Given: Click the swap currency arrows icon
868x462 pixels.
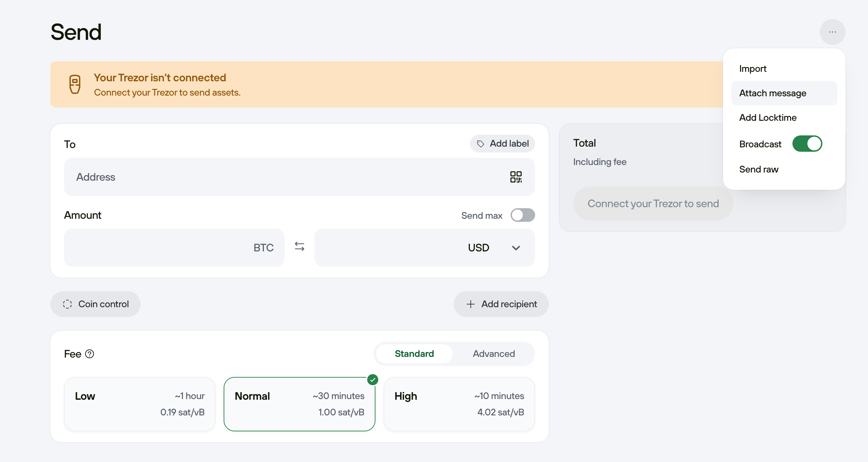Looking at the screenshot, I should point(299,247).
